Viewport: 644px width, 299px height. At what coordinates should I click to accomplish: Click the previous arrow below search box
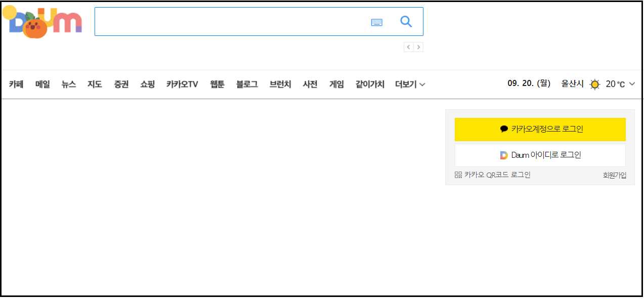(x=409, y=47)
